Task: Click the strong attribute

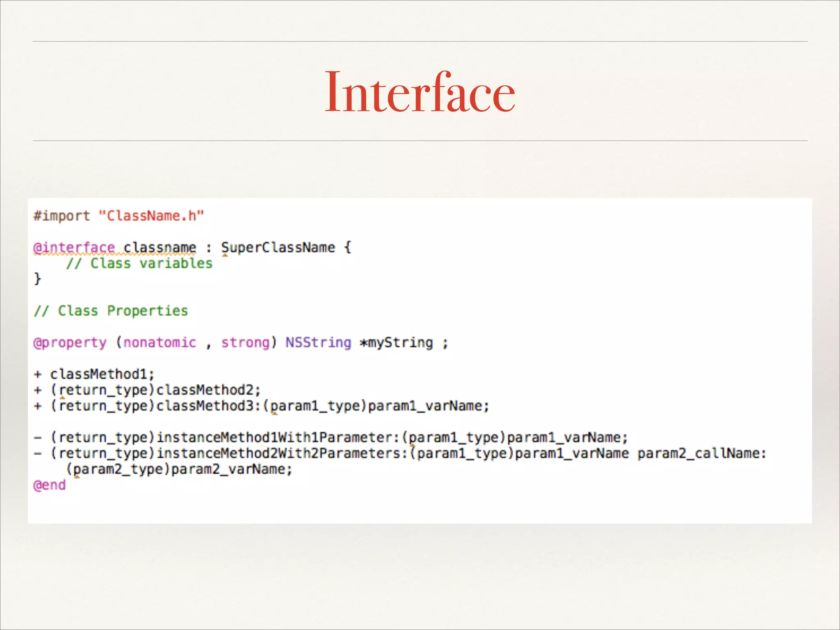Action: (x=246, y=342)
